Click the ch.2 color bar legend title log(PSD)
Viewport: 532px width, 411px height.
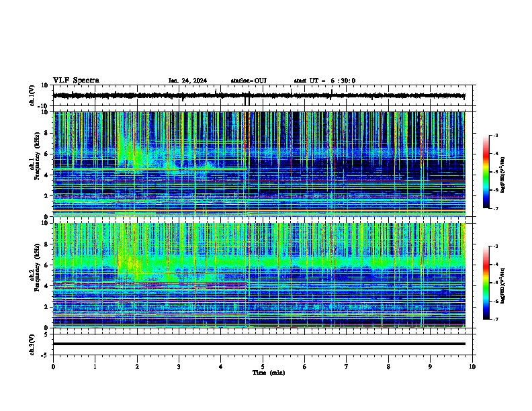click(502, 285)
